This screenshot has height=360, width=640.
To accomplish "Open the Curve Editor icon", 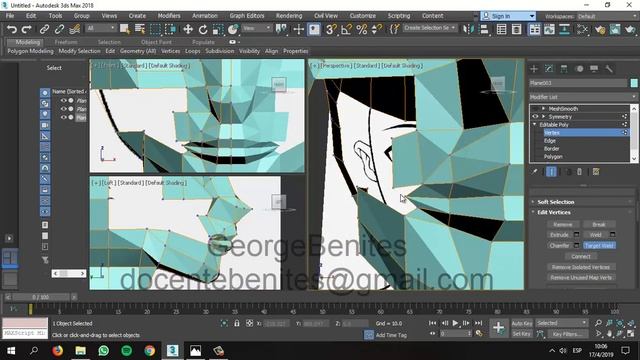I will point(549,29).
